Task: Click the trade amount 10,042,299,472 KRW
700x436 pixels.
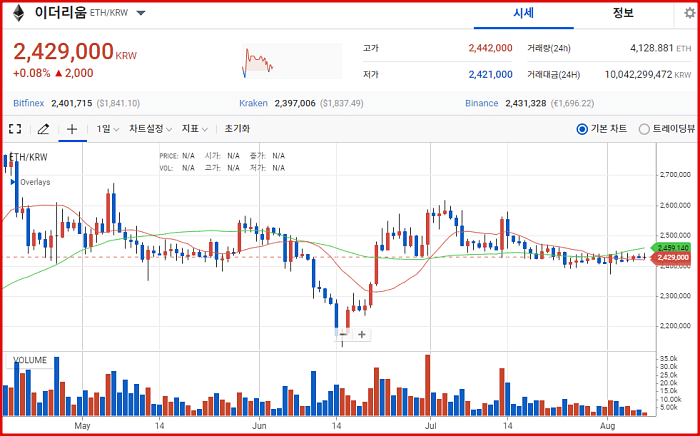Action: (x=648, y=75)
